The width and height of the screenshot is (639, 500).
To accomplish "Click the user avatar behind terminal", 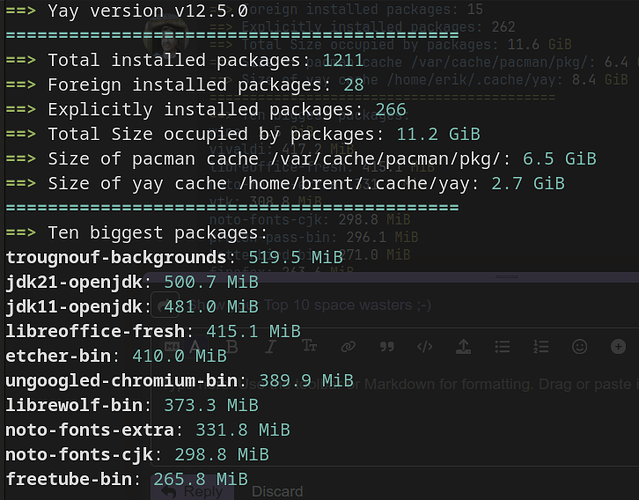I will pyautogui.click(x=165, y=37).
